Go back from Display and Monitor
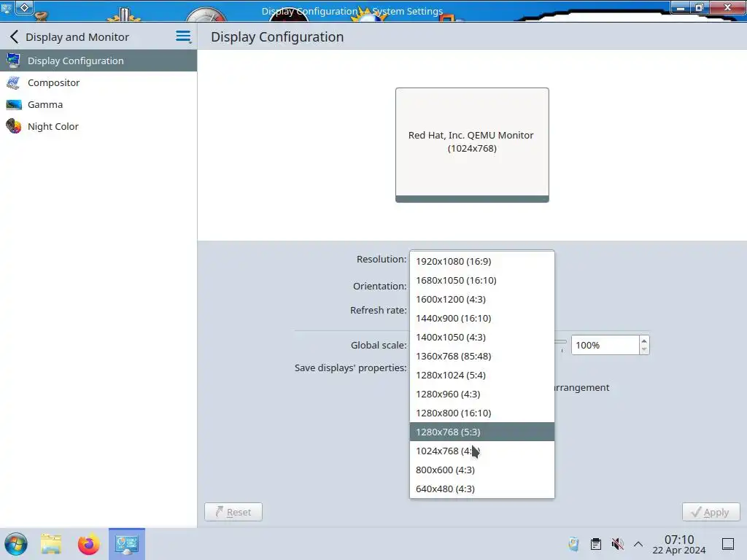 [14, 36]
